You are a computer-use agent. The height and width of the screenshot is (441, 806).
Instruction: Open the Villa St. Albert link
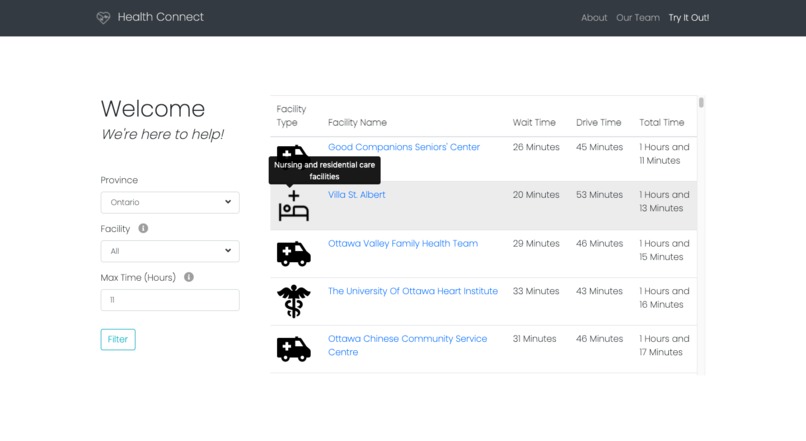point(357,195)
